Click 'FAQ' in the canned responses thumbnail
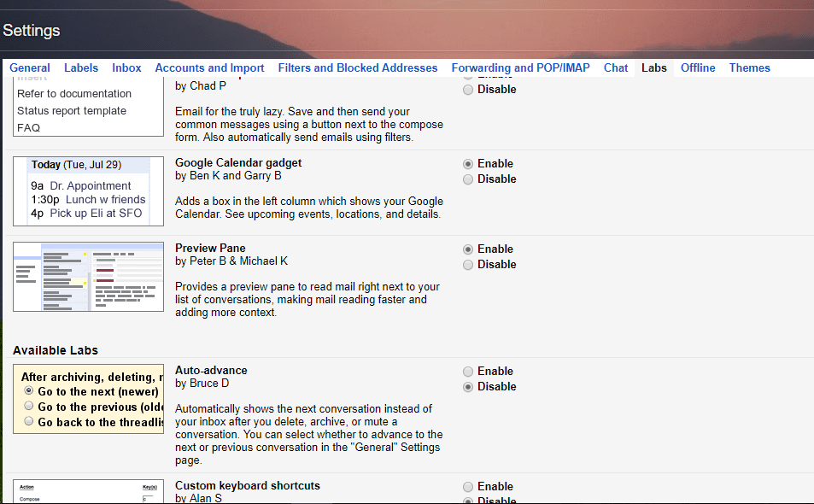814x504 pixels. [x=28, y=128]
